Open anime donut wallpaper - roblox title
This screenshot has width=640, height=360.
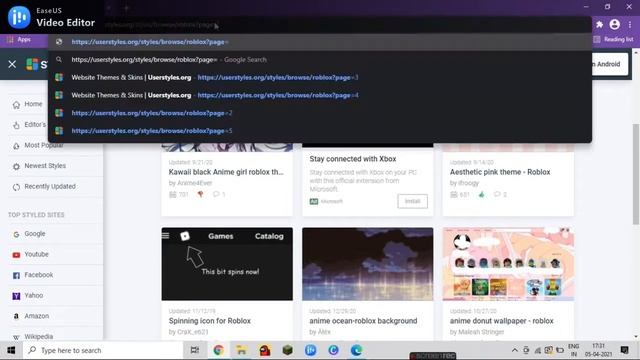(x=502, y=321)
